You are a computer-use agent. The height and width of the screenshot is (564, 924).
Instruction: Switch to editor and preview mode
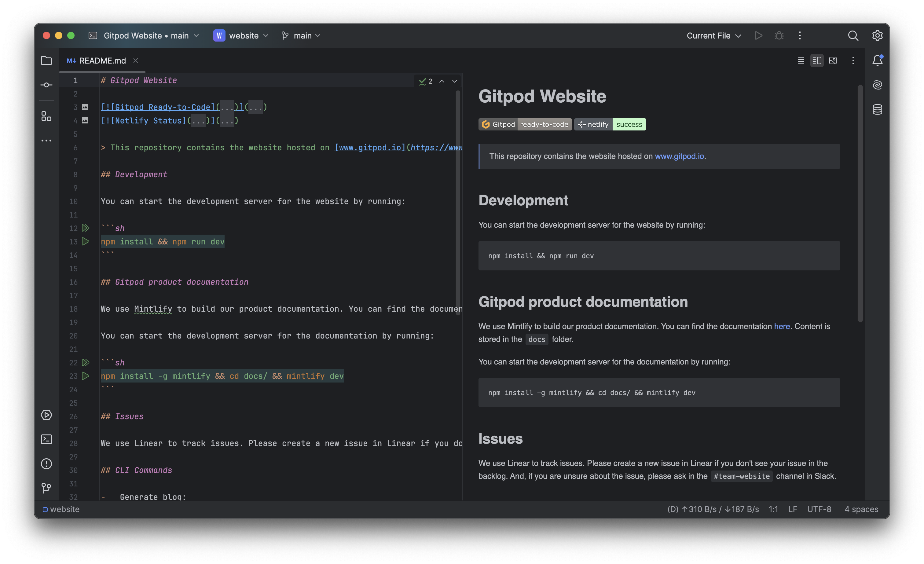[x=817, y=60]
